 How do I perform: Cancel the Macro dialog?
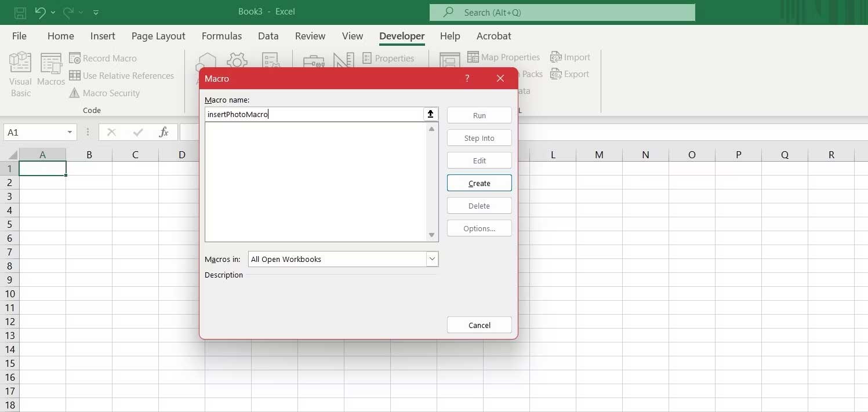[x=479, y=325]
